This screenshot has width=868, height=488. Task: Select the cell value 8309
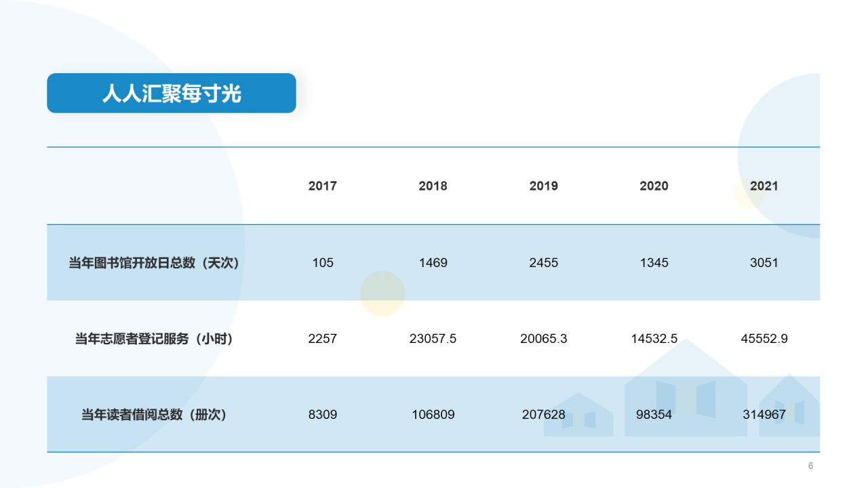pyautogui.click(x=322, y=415)
